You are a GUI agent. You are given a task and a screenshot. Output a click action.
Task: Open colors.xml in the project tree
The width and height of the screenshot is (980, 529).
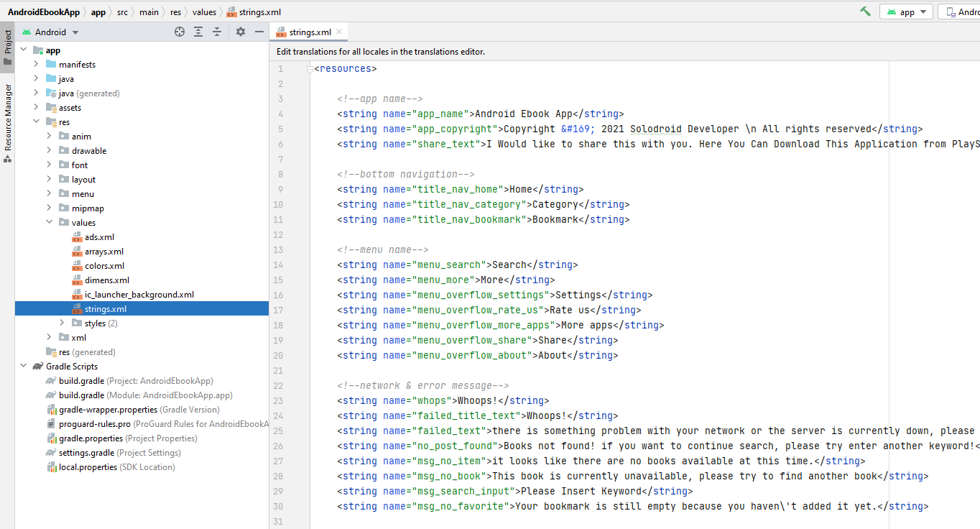[104, 266]
